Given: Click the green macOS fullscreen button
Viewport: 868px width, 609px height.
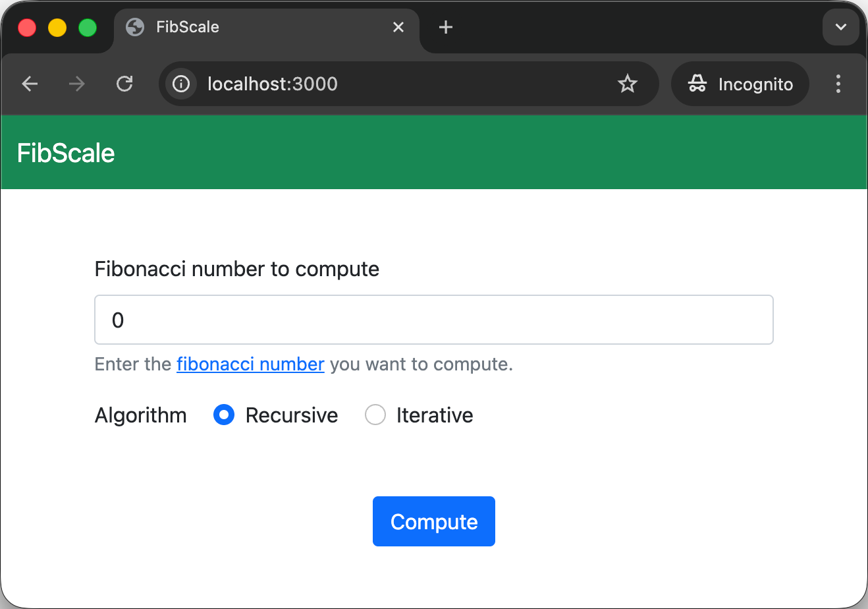Looking at the screenshot, I should [x=88, y=28].
